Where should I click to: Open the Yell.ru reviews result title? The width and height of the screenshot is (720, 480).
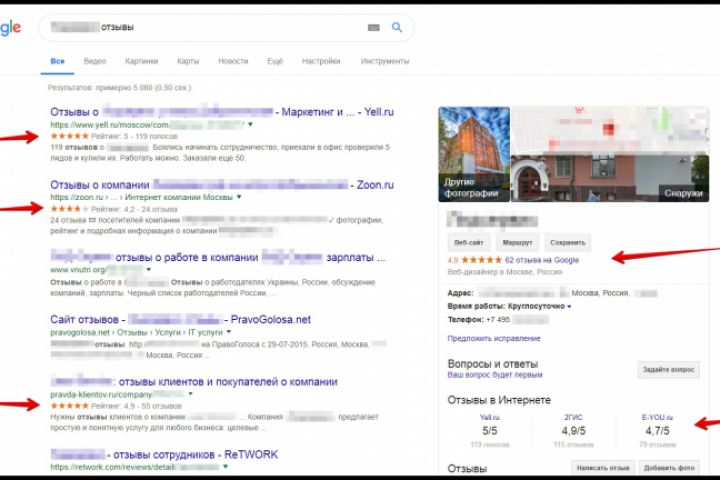point(222,112)
